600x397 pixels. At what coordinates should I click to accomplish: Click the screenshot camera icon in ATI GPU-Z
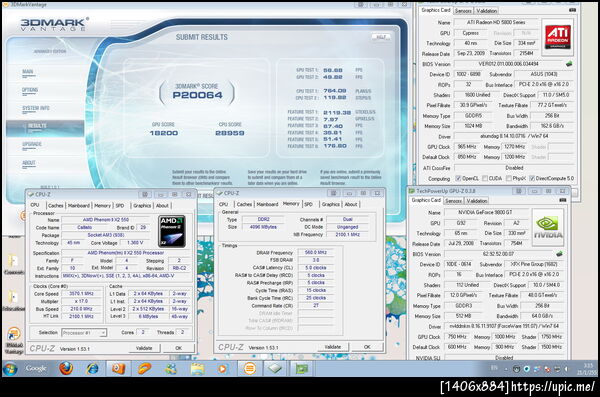pyautogui.click(x=572, y=10)
